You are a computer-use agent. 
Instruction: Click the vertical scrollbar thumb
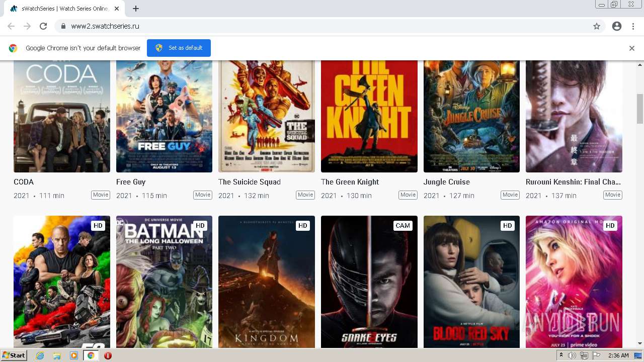pyautogui.click(x=640, y=109)
